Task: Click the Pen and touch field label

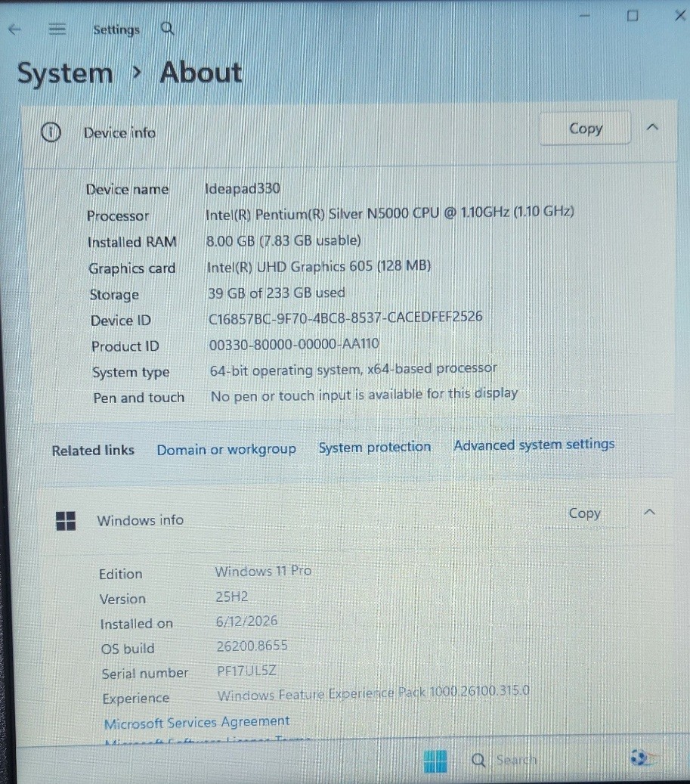Action: pos(139,398)
